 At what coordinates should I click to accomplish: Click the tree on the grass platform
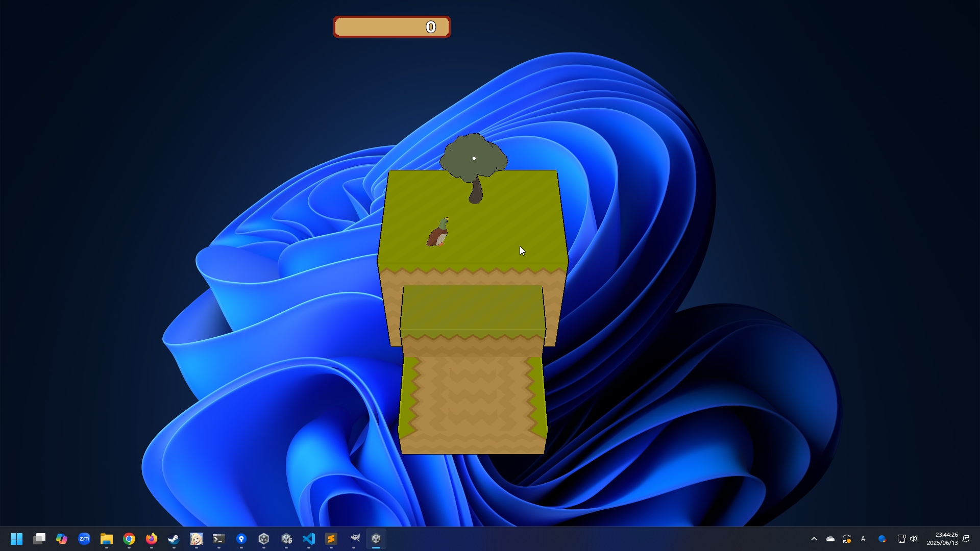pyautogui.click(x=474, y=163)
